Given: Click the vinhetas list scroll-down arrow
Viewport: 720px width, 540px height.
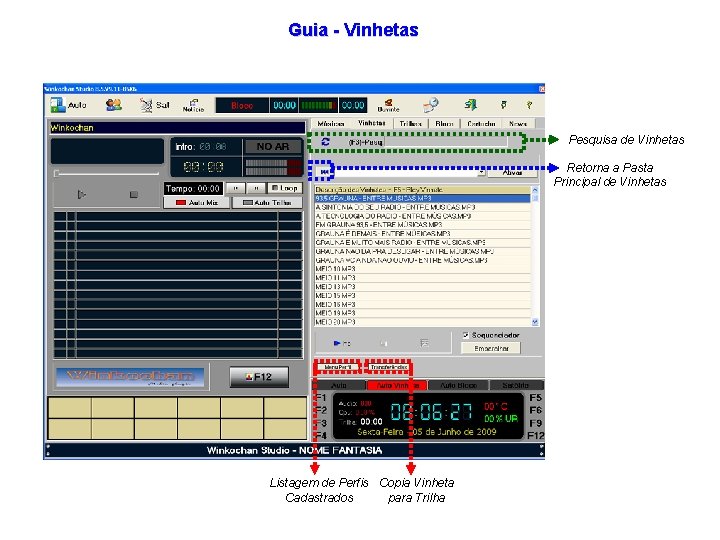Looking at the screenshot, I should click(x=535, y=322).
